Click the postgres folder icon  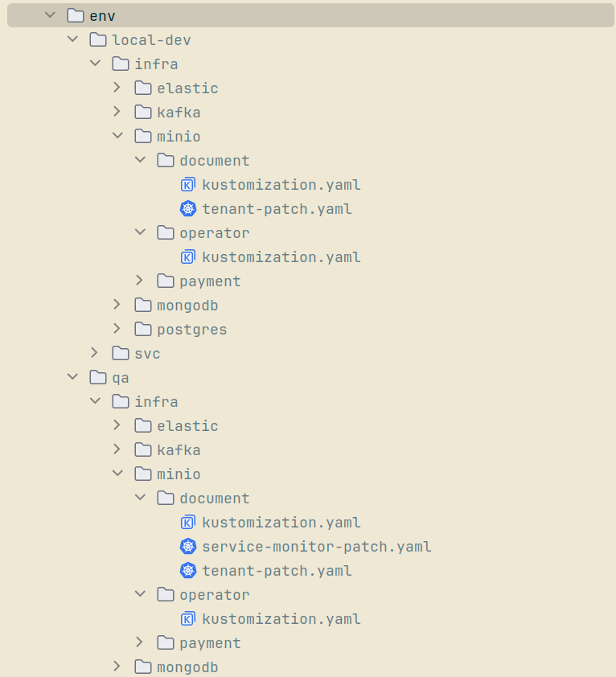coord(143,330)
